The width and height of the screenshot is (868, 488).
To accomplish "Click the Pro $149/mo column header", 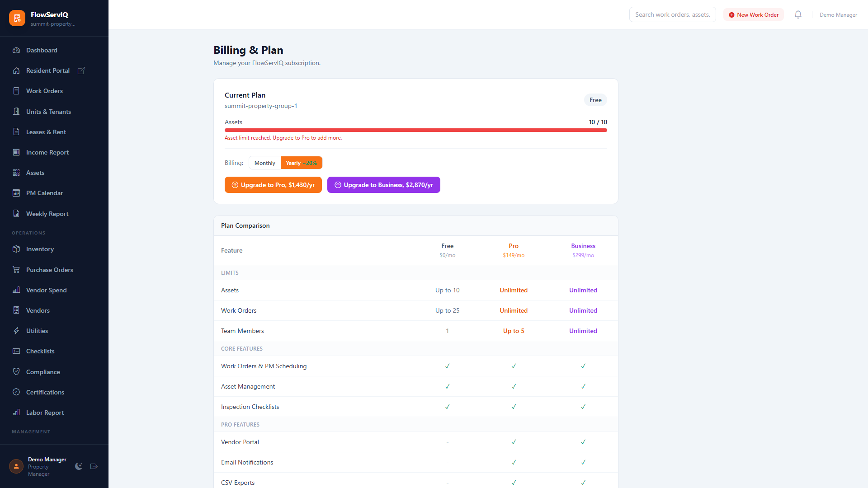I will click(514, 250).
